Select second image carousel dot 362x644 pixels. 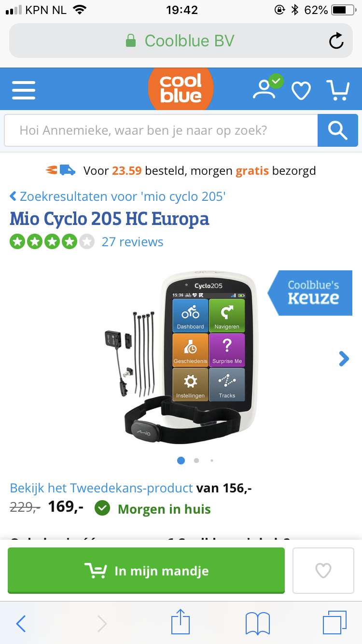pos(196,461)
